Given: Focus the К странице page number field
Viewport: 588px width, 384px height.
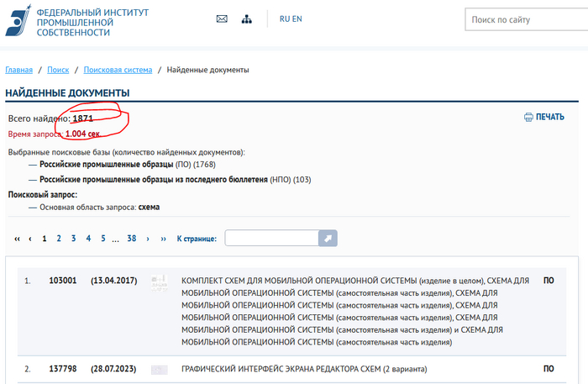Looking at the screenshot, I should point(272,239).
